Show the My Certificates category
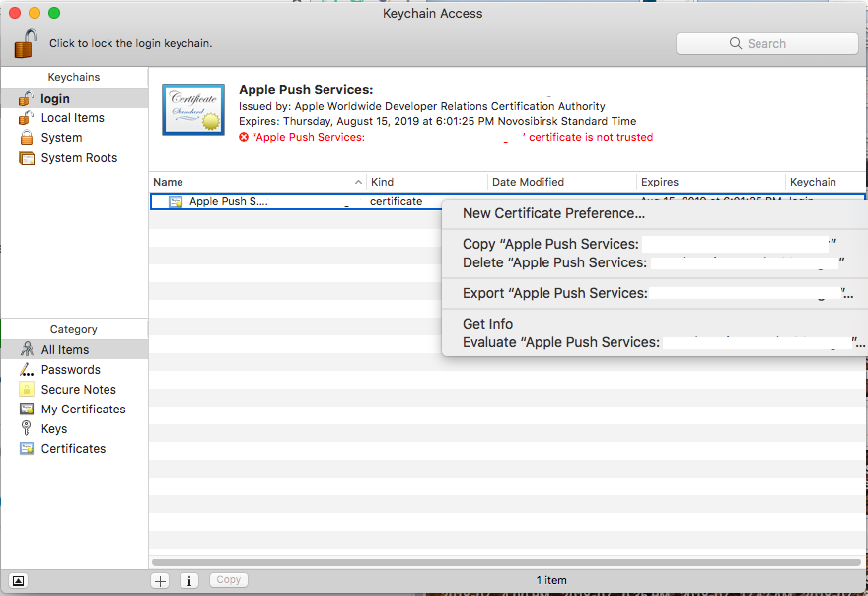Viewport: 868px width, 596px height. point(74,410)
